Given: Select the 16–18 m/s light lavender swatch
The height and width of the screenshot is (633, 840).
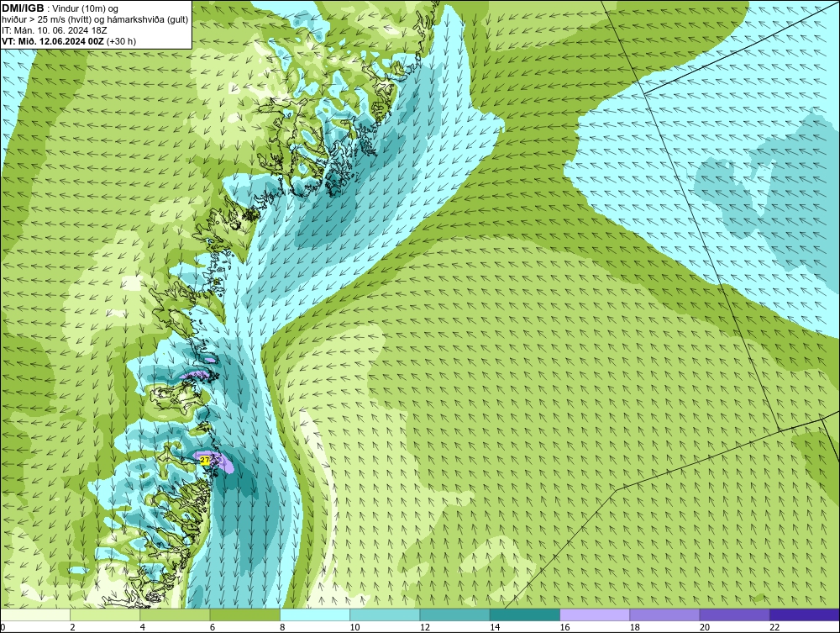Looking at the screenshot, I should coord(595,615).
